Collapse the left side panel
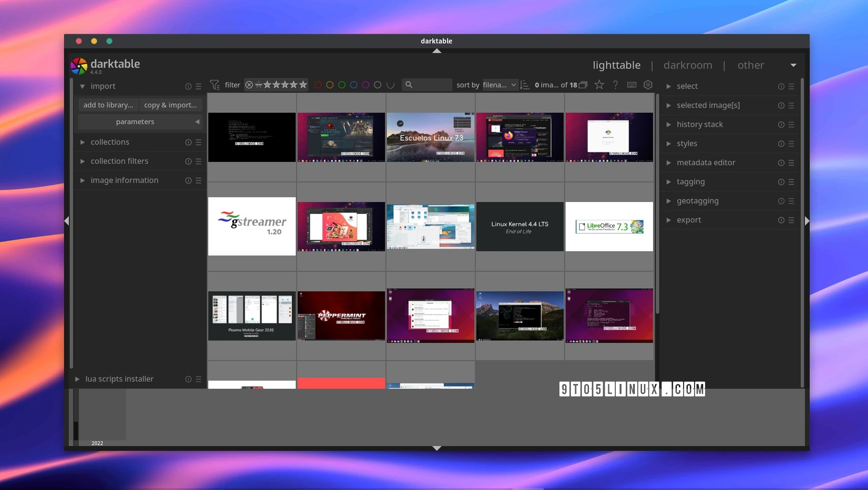The width and height of the screenshot is (868, 490). click(x=66, y=221)
